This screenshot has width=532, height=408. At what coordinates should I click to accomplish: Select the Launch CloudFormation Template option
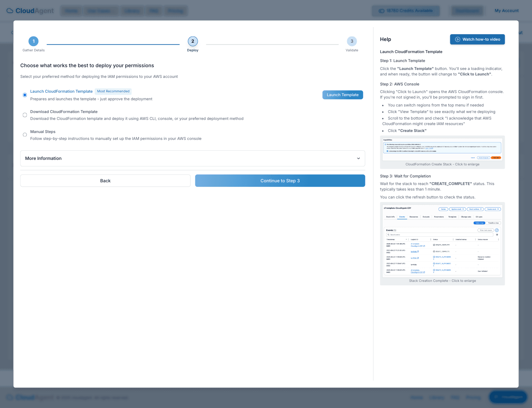click(24, 95)
